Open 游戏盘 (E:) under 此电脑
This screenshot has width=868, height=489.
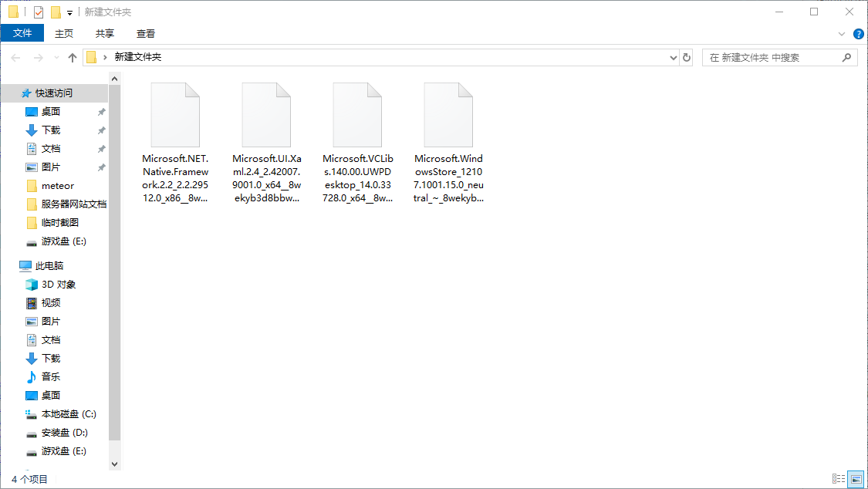tap(64, 451)
